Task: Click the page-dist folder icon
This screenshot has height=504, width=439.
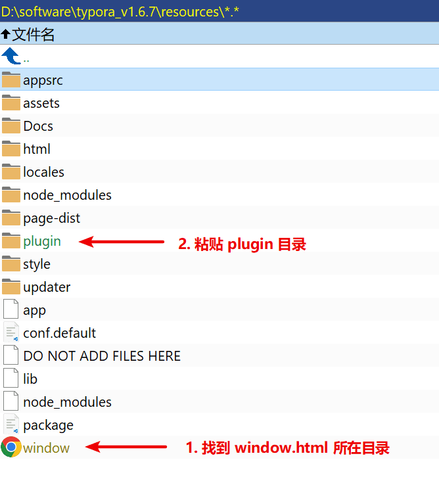Action: 11,218
